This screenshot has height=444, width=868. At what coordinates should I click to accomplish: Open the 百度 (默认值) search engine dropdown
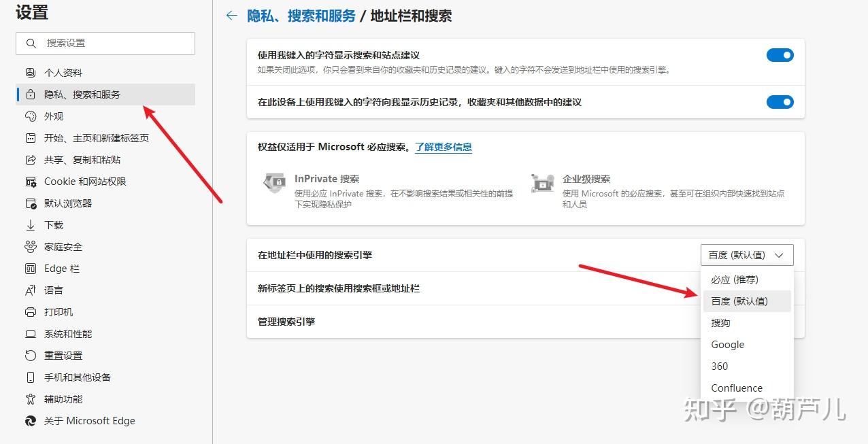[747, 255]
